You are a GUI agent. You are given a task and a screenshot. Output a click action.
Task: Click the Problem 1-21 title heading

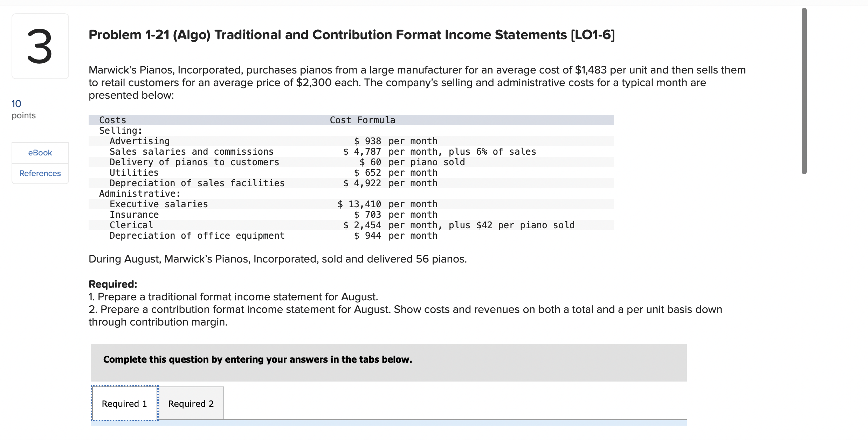click(351, 35)
